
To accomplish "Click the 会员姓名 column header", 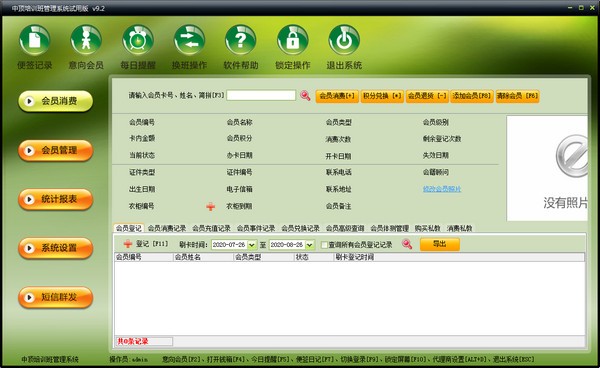I will click(203, 257).
